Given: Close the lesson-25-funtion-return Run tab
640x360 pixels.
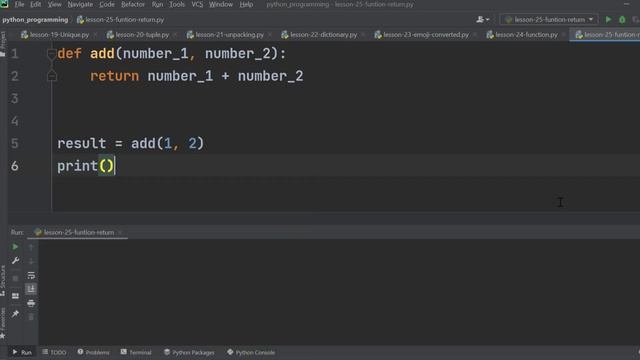Looking at the screenshot, I should [120, 233].
